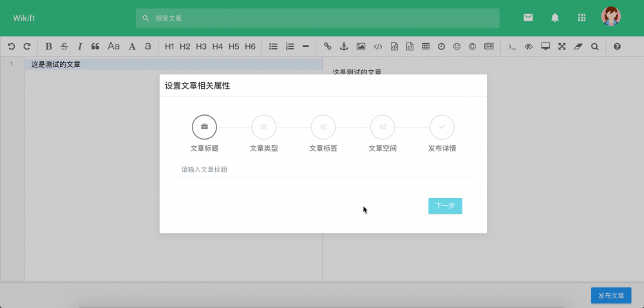Apply H5 heading
Screen dimensions: 644x308
[x=234, y=46]
